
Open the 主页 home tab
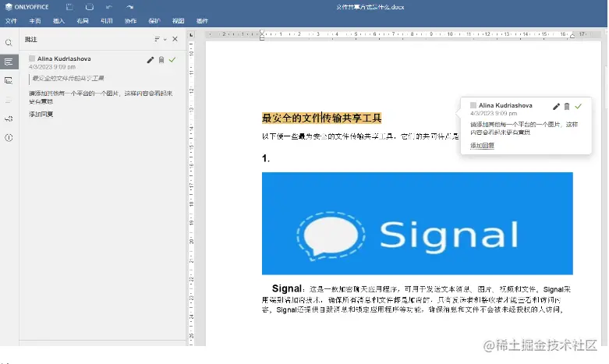point(35,21)
